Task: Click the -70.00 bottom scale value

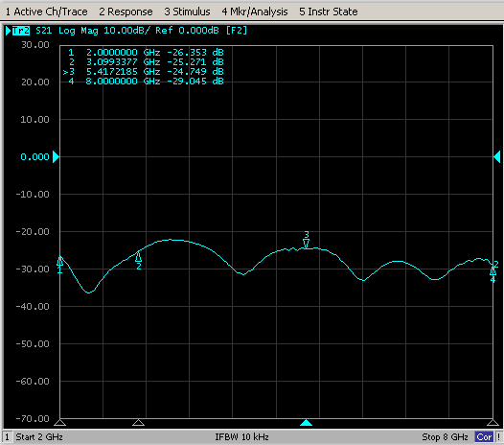Action: (x=33, y=418)
